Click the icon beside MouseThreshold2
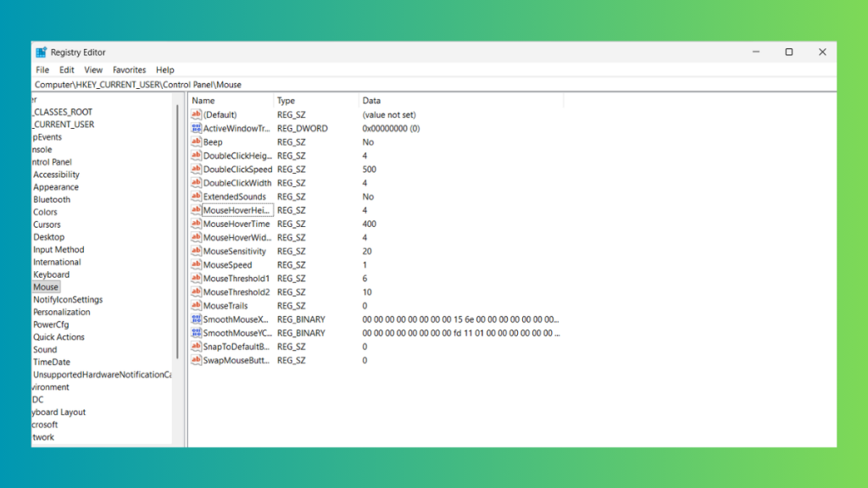The height and width of the screenshot is (488, 868). click(x=196, y=292)
